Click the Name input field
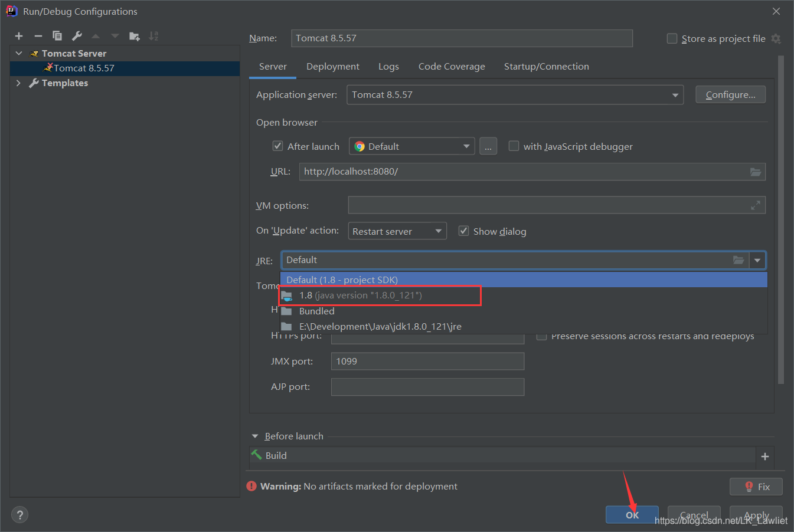 coord(462,38)
